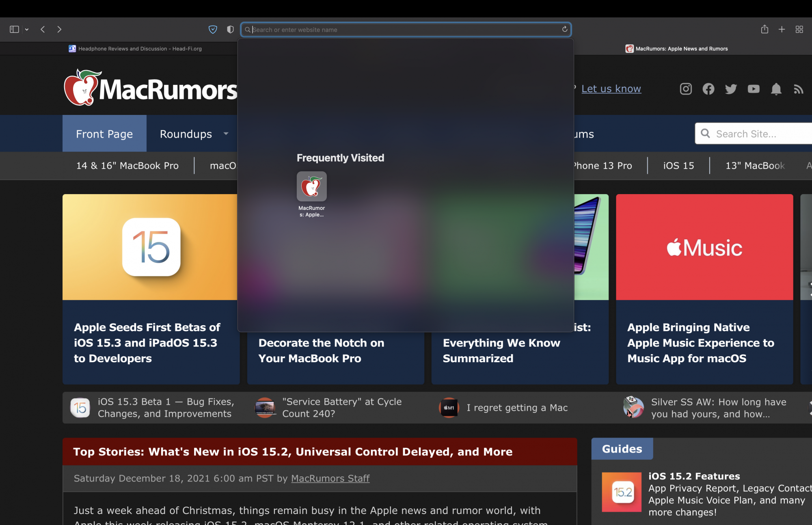Image resolution: width=812 pixels, height=525 pixels.
Task: Expand the Roundups dropdown arrow
Action: click(x=226, y=134)
